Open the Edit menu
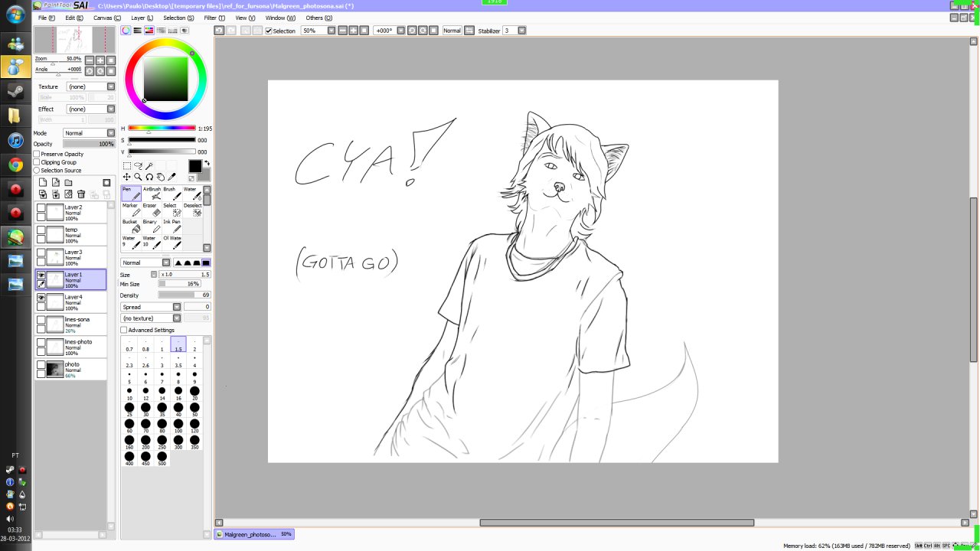 point(74,18)
